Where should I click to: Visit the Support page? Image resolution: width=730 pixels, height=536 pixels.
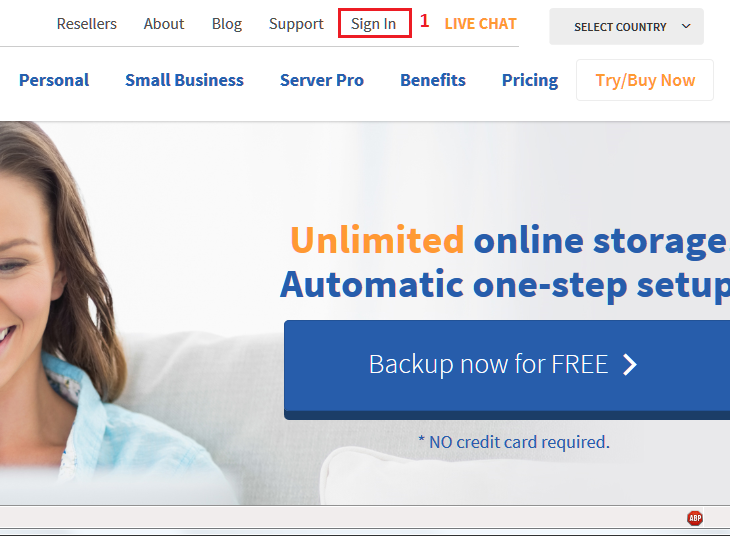(296, 24)
